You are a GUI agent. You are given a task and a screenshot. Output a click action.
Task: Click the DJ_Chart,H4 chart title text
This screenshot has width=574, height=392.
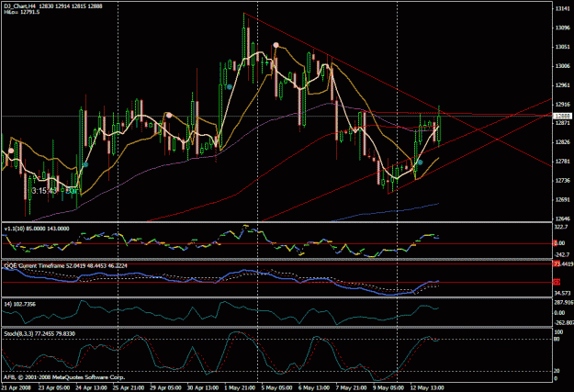(x=20, y=6)
